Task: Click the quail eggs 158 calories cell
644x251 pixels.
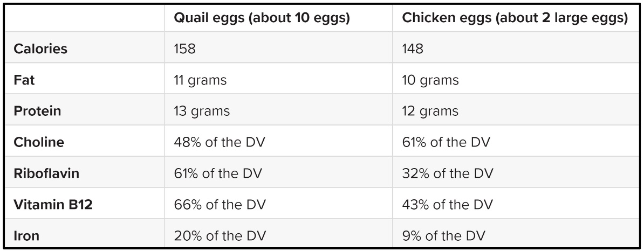Action: (x=184, y=49)
